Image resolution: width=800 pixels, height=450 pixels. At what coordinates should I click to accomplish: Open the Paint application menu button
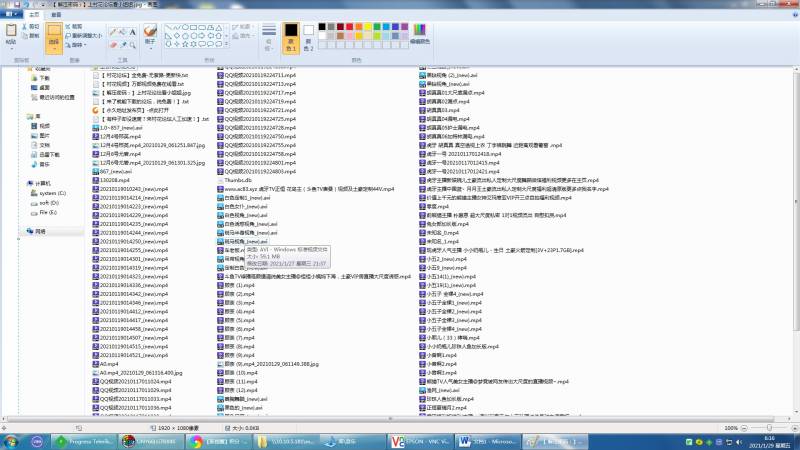click(10, 14)
